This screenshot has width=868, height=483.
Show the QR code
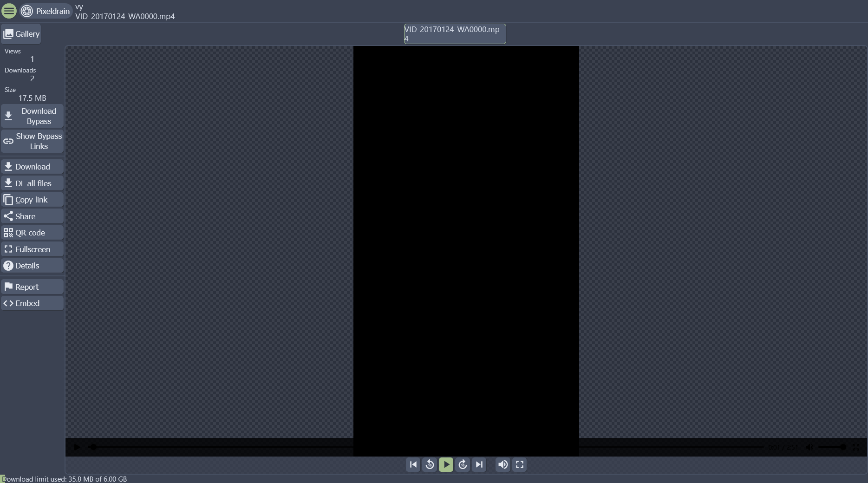(32, 233)
